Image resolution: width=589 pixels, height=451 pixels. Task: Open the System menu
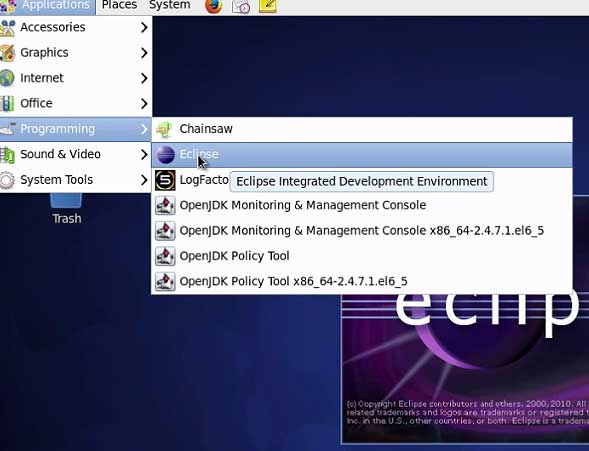pos(169,5)
